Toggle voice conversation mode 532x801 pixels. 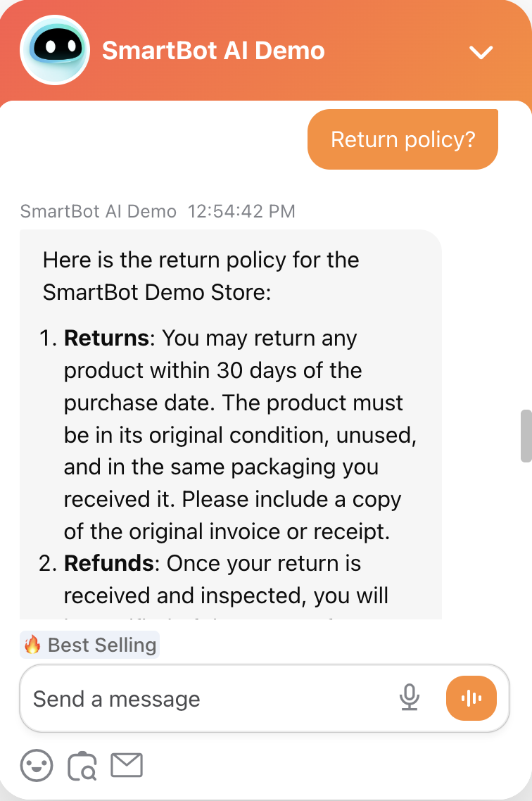(471, 698)
